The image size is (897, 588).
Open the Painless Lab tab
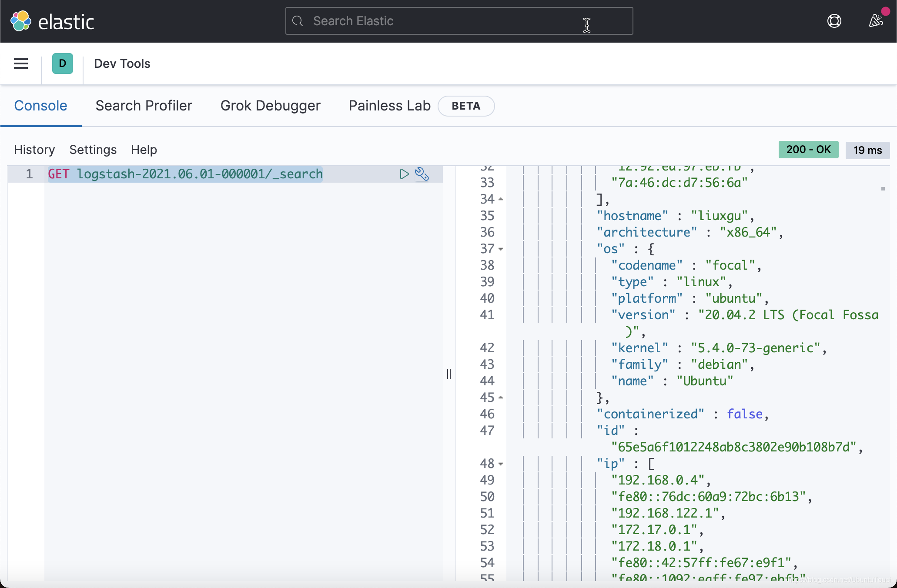click(389, 106)
